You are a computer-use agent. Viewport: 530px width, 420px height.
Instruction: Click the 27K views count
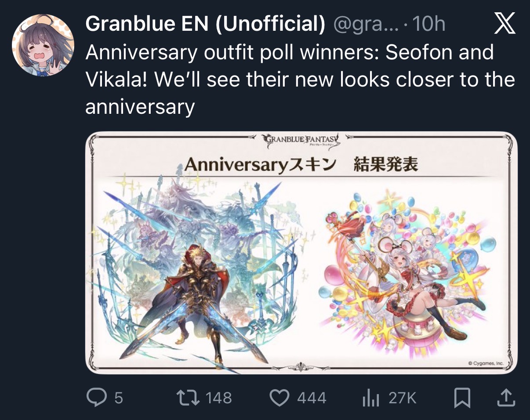click(x=402, y=398)
